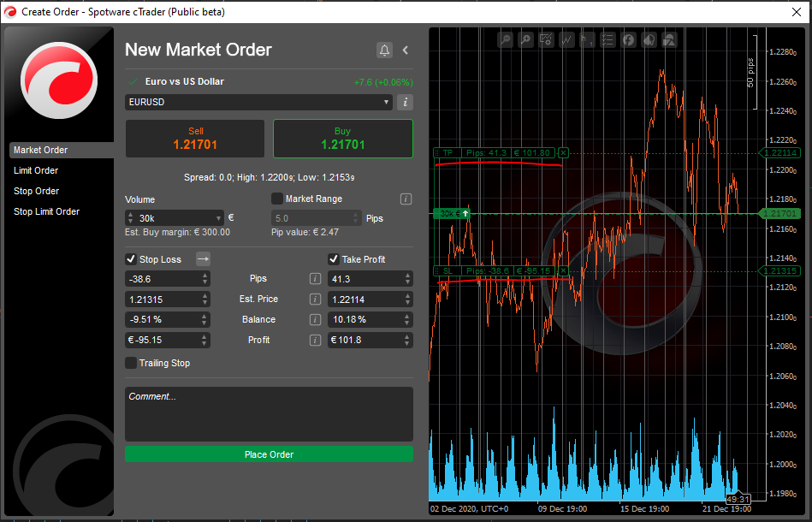The image size is (812, 522).
Task: Click the 49:31 candle countdown label
Action: [738, 499]
